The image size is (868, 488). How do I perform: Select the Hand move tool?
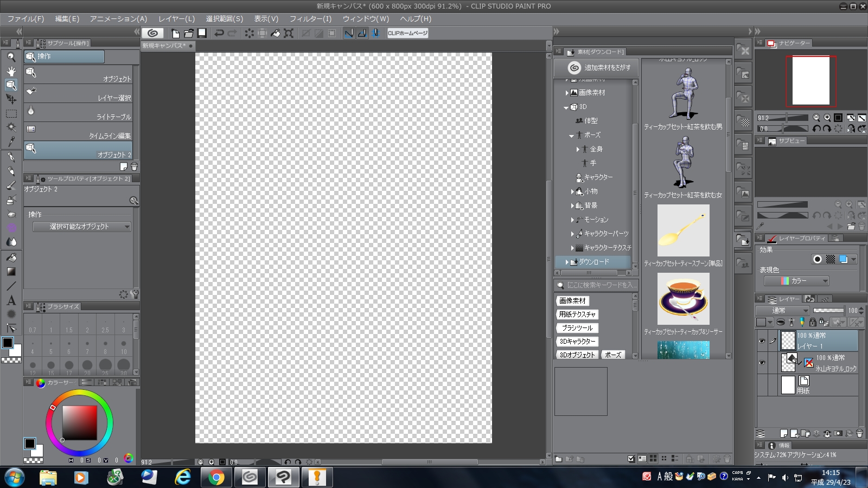tap(11, 71)
